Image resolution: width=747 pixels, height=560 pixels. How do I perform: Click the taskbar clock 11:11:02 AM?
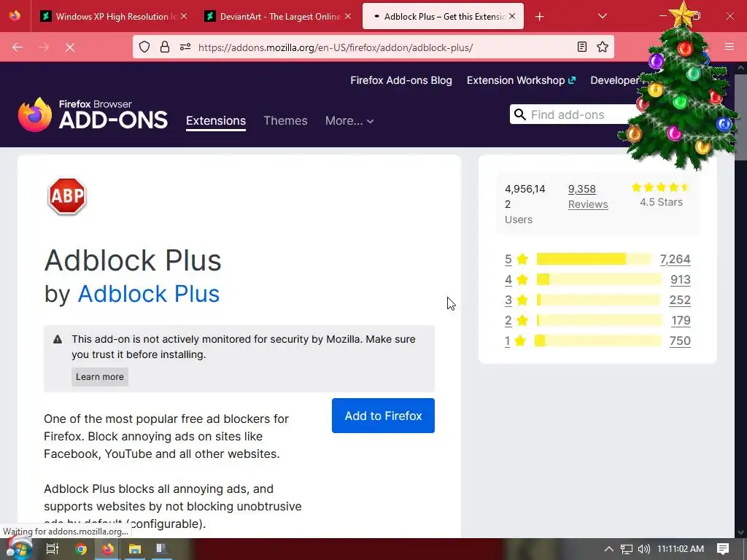681,548
